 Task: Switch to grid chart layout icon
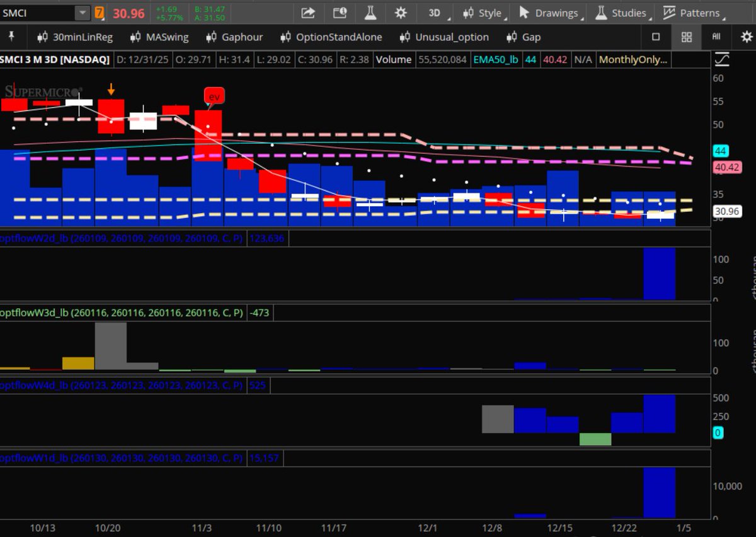687,37
